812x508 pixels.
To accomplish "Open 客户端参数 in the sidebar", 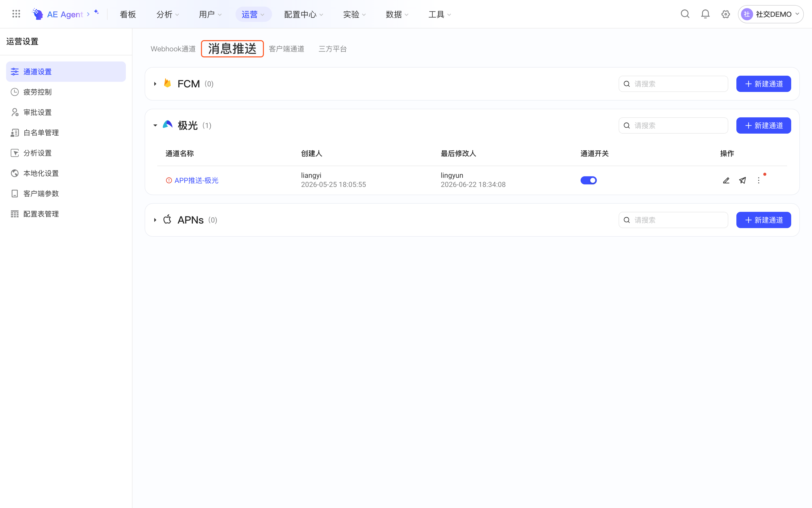I will tap(66, 194).
